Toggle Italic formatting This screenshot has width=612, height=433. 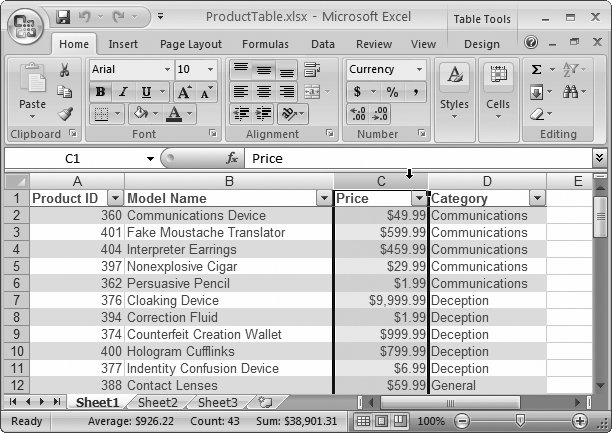[x=121, y=92]
